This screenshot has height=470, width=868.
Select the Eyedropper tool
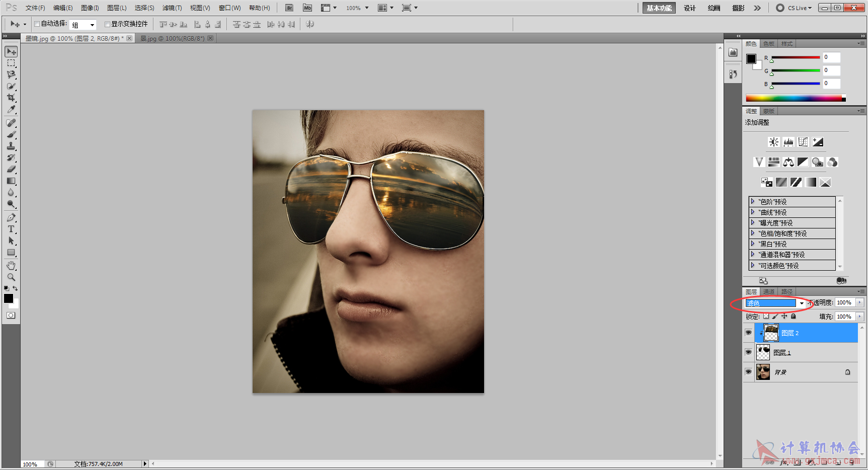coord(11,109)
